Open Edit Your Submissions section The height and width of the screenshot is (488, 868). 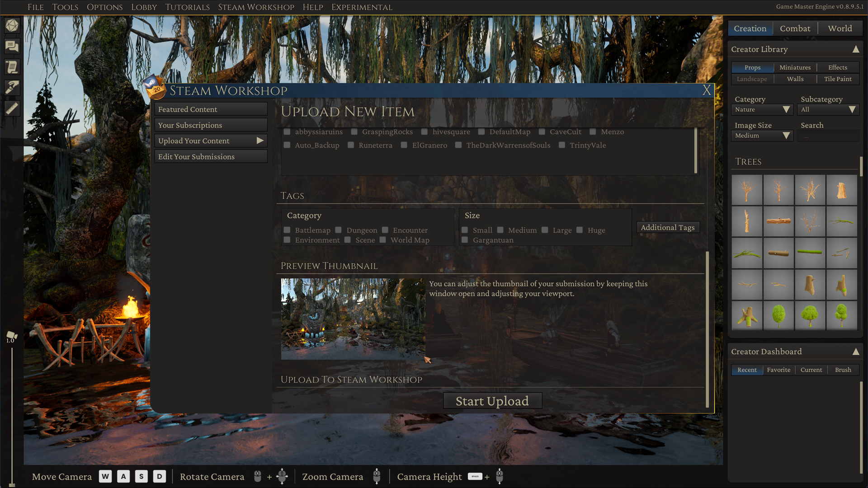point(211,157)
